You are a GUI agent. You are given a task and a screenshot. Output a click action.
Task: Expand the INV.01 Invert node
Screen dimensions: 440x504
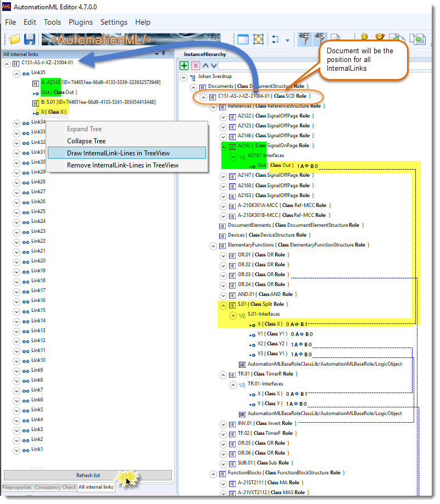223,424
